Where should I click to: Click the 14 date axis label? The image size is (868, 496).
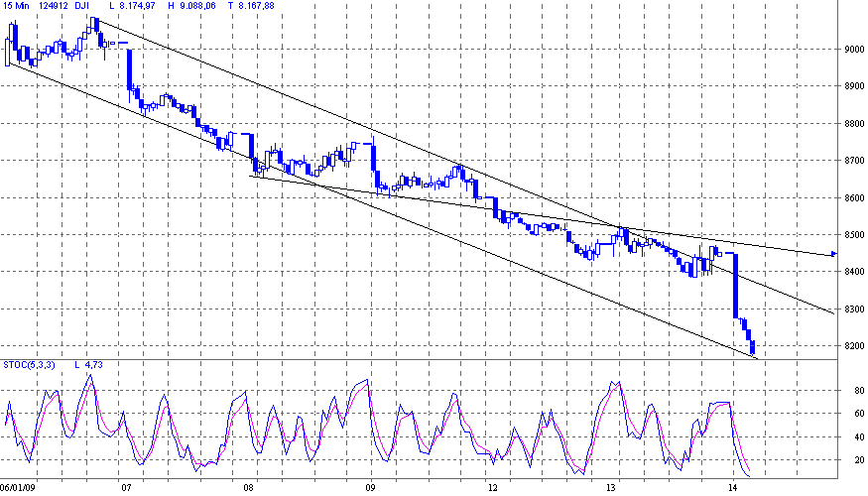click(x=732, y=488)
